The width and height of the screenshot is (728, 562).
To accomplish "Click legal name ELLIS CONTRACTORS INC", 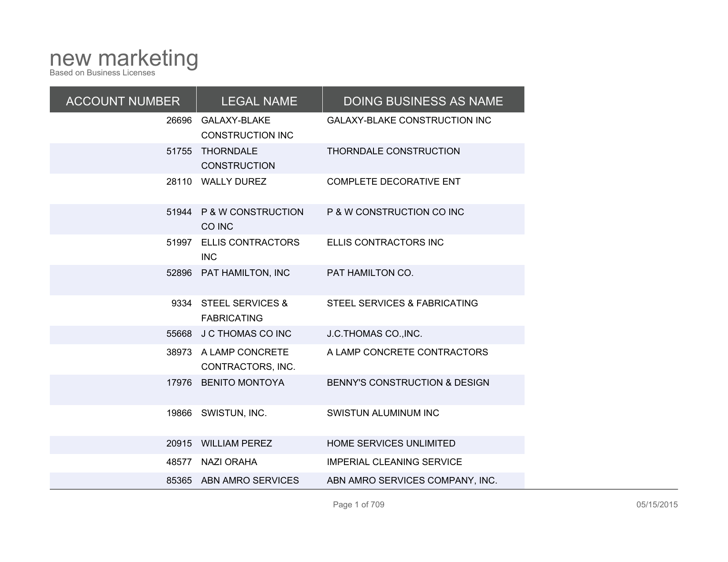I will pyautogui.click(x=250, y=249).
